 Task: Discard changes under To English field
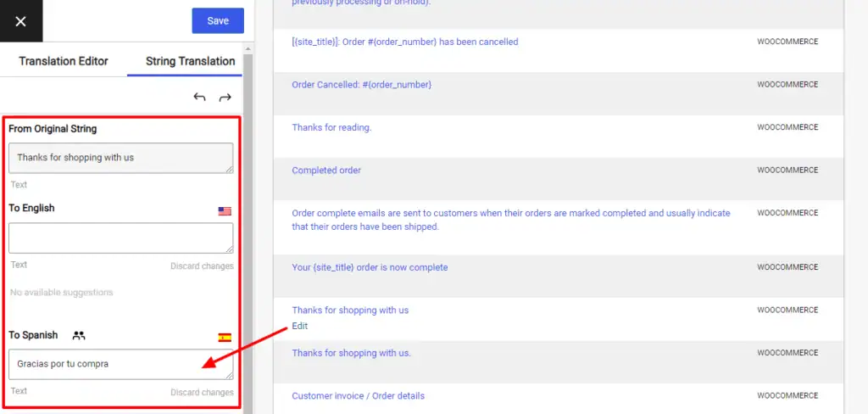202,266
